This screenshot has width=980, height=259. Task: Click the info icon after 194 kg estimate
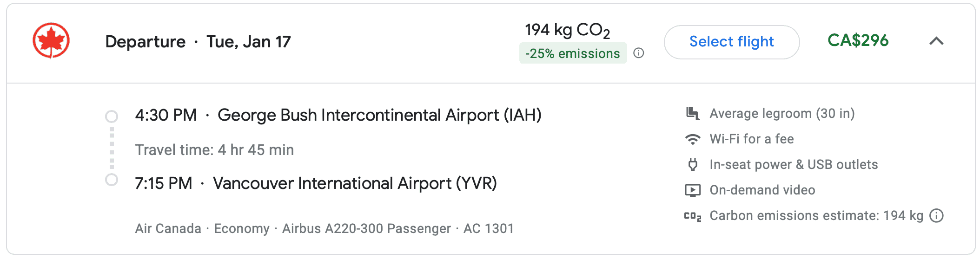click(x=936, y=215)
